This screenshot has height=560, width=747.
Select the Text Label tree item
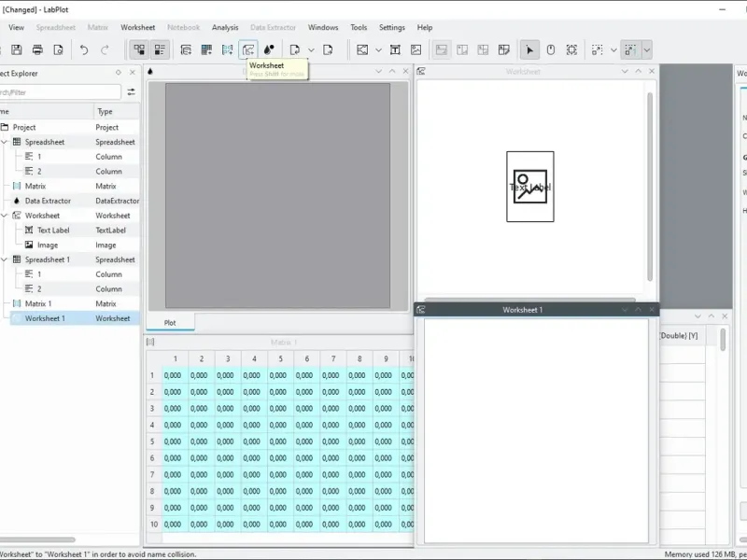click(53, 230)
